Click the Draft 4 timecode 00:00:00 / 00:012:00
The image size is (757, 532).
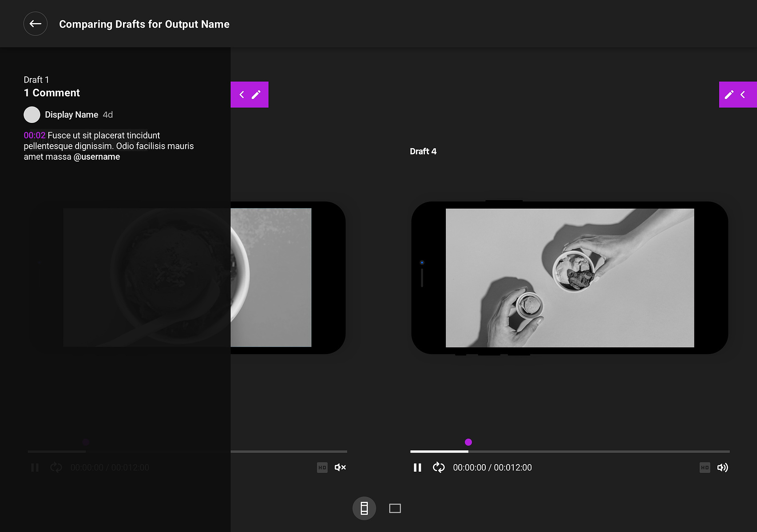coord(492,467)
